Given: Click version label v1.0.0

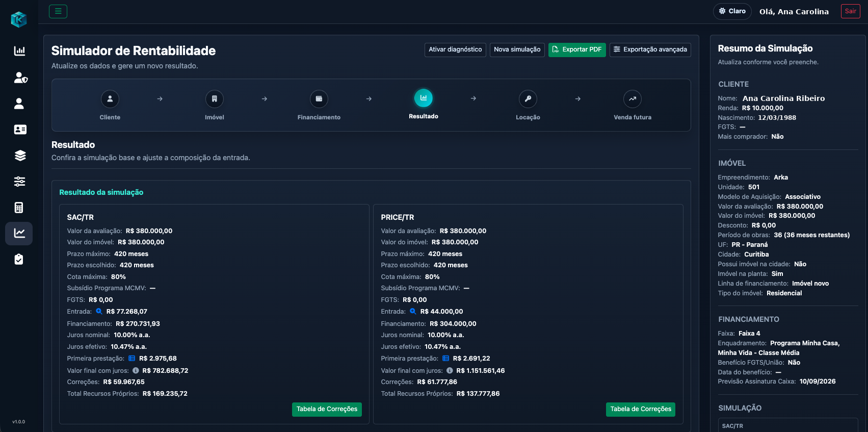Looking at the screenshot, I should [x=19, y=422].
